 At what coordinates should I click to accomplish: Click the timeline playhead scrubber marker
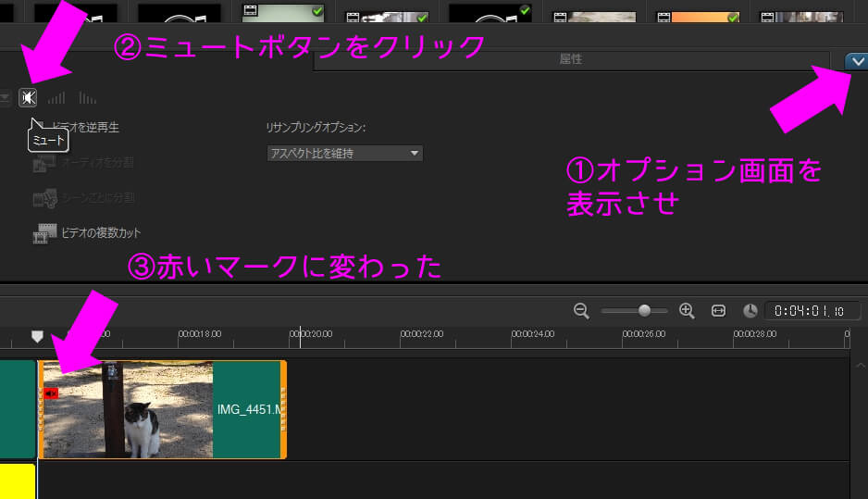[x=37, y=336]
